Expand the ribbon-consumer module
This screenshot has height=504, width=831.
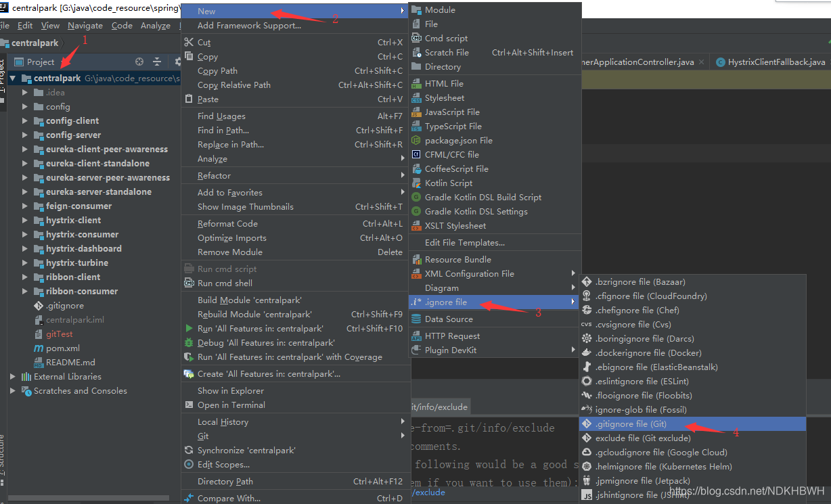(x=24, y=291)
